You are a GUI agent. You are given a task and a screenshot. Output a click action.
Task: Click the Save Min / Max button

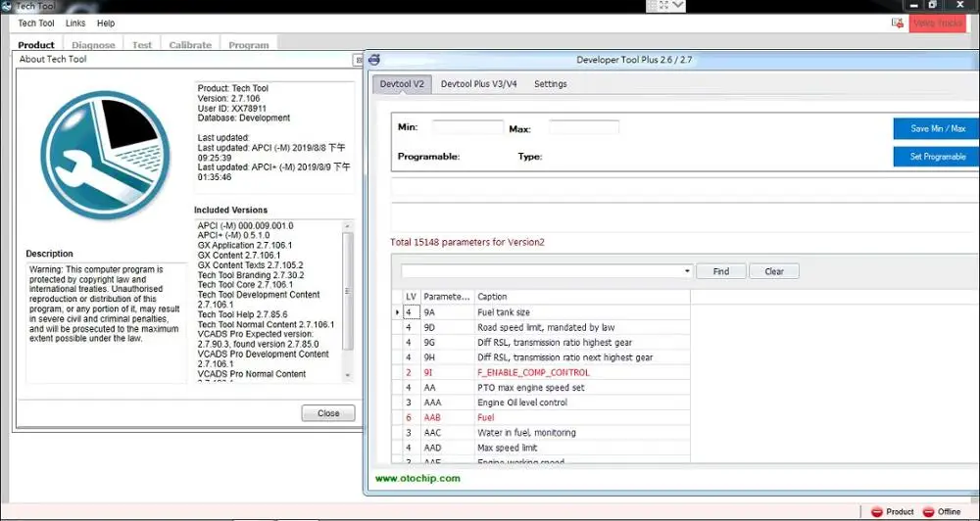[x=937, y=128]
